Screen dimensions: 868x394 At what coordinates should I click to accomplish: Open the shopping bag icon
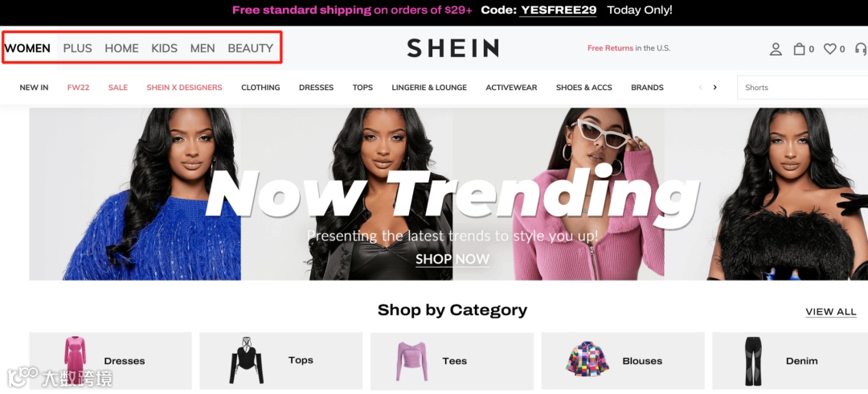799,49
